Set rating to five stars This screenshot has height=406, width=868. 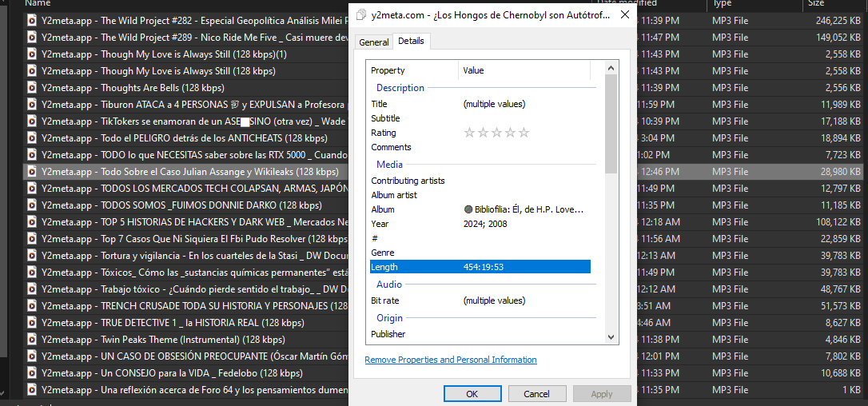[x=524, y=133]
